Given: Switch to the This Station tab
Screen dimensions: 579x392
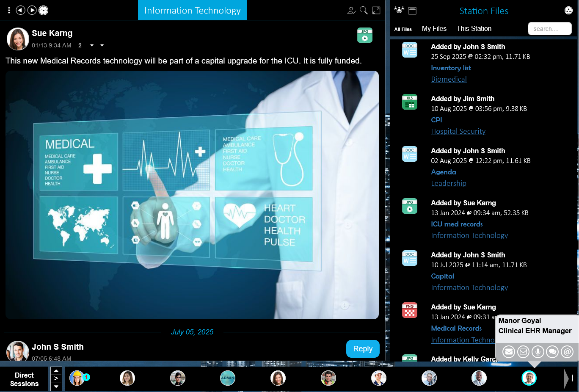Looking at the screenshot, I should 474,28.
